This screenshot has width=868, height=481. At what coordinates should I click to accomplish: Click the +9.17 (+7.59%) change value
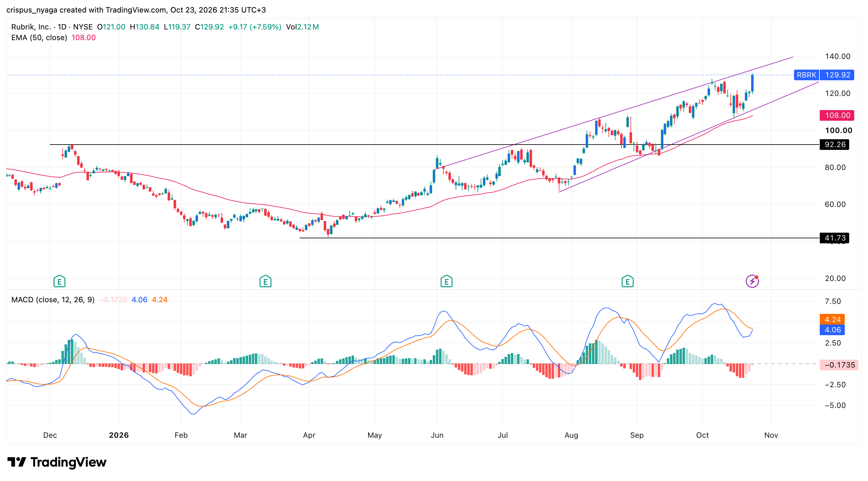(255, 27)
